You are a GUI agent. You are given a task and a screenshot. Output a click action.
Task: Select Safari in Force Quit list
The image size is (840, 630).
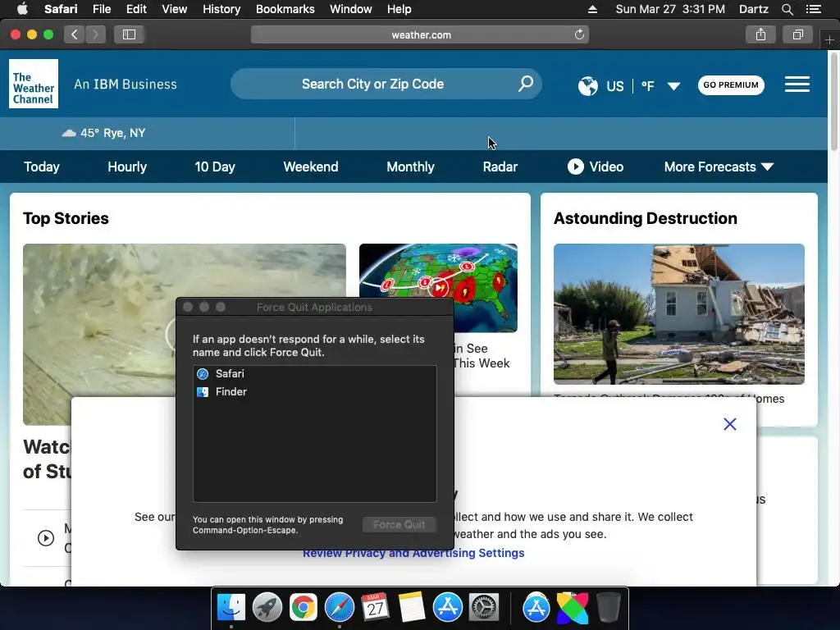[314, 373]
